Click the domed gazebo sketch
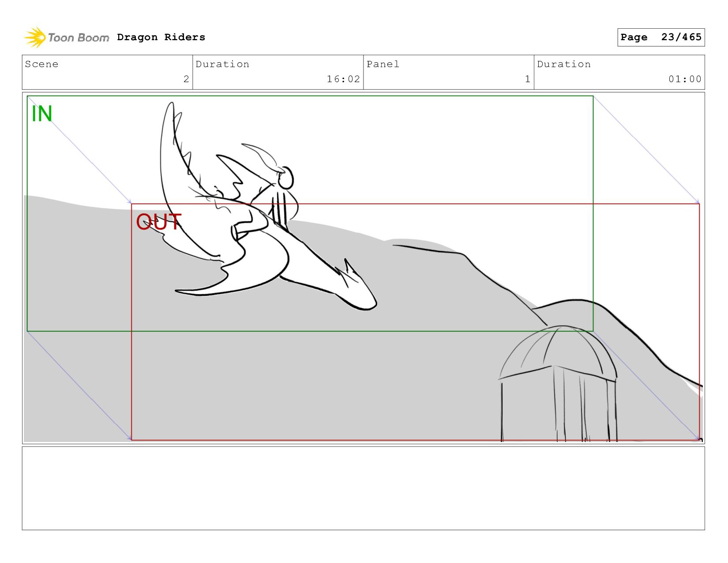 (558, 383)
